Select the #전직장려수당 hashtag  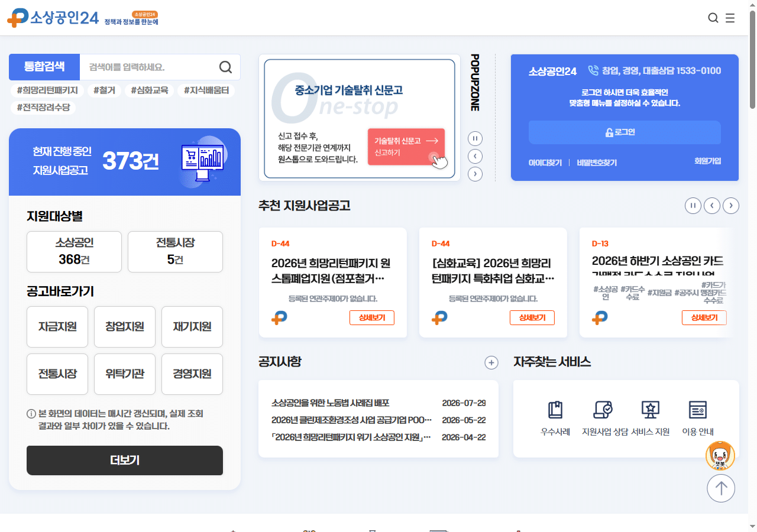(x=43, y=108)
